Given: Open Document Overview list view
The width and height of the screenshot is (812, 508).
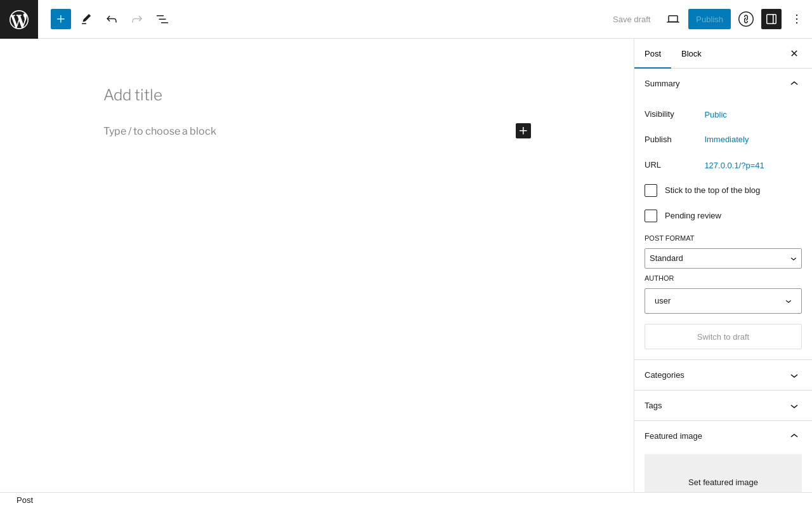Looking at the screenshot, I should pos(162,19).
